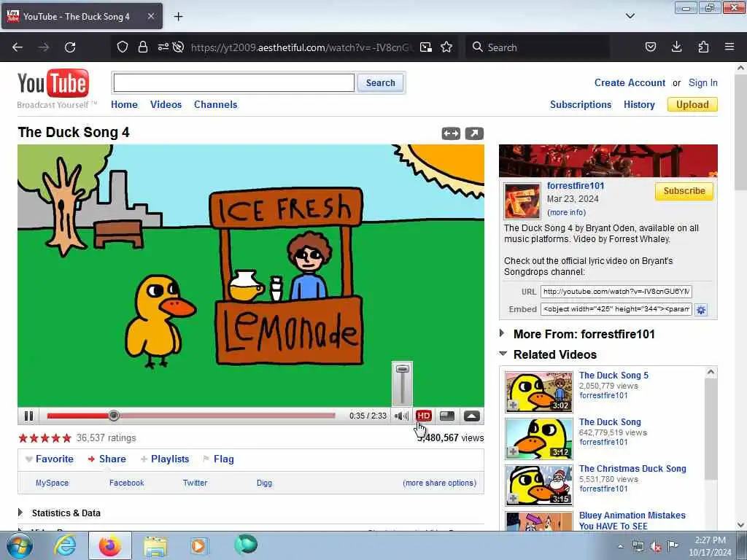Open Firefox downloads panel

676,47
